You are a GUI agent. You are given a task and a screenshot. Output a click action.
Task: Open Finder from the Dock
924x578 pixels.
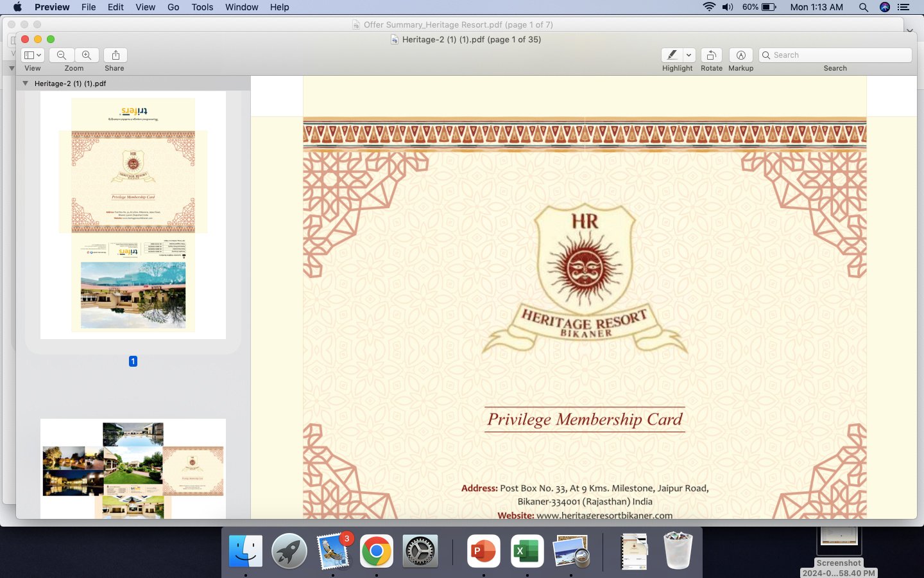[x=246, y=550]
